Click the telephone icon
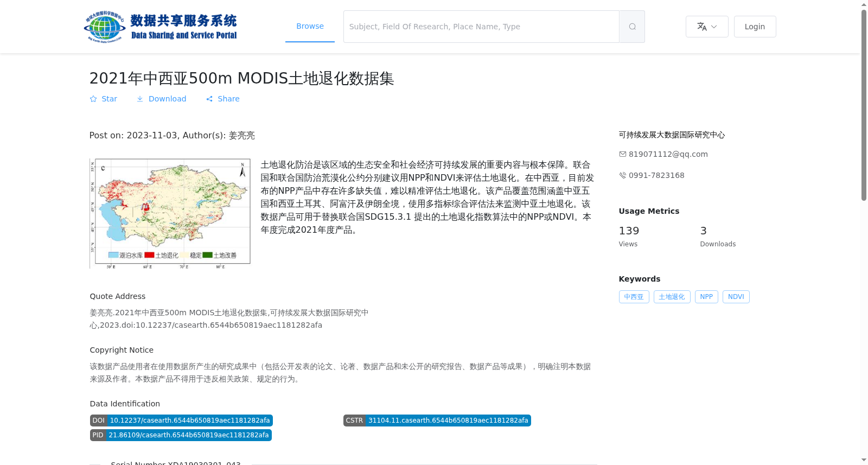Screen dimensions: 868x465 click(x=623, y=175)
